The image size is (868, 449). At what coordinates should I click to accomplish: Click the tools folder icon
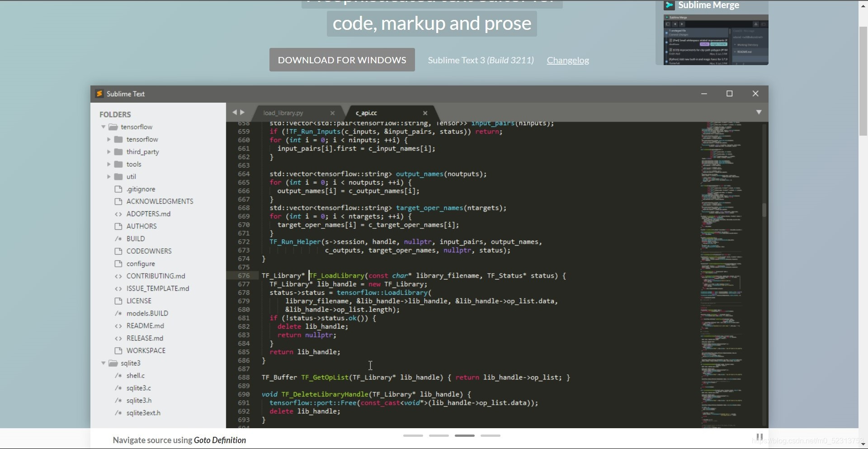[x=118, y=164]
